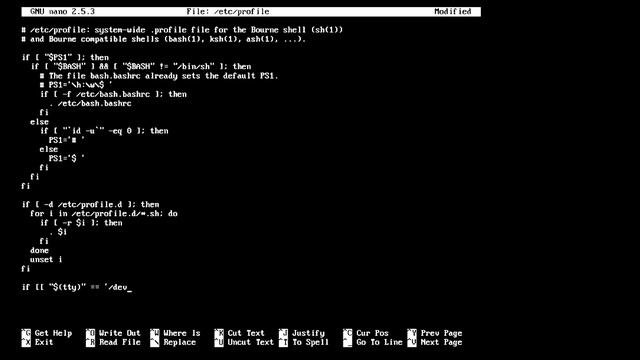Click the 'File: /etc/profile' title text
Screen dimensions: 640x360
click(x=228, y=11)
